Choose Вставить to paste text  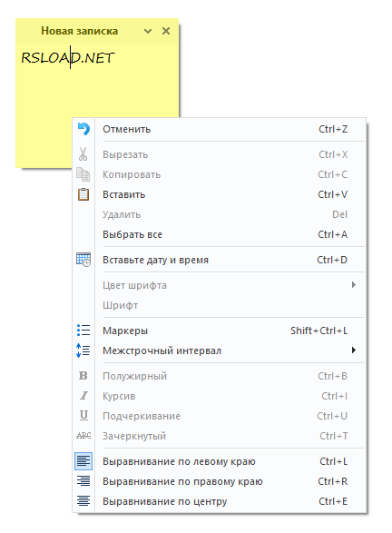click(x=220, y=195)
